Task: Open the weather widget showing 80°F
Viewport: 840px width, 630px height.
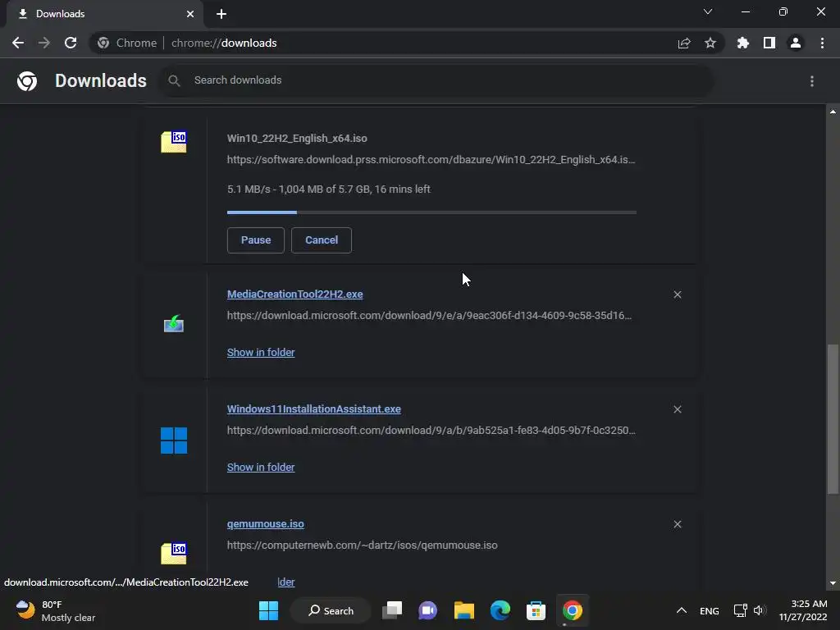Action: point(57,610)
